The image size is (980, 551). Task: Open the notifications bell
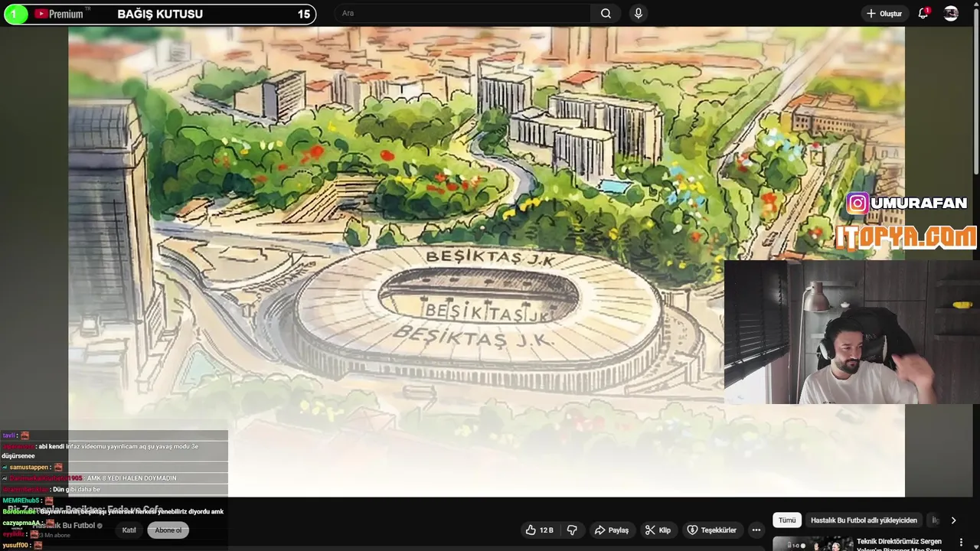coord(923,13)
